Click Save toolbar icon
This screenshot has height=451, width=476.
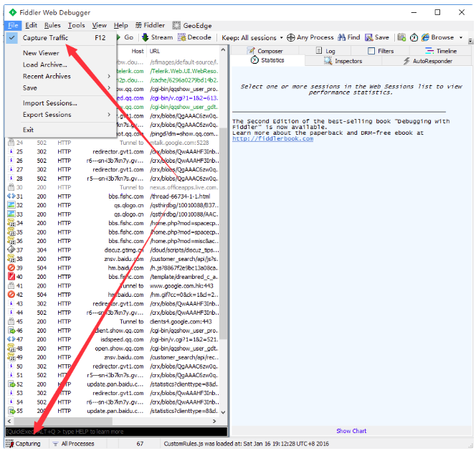369,37
